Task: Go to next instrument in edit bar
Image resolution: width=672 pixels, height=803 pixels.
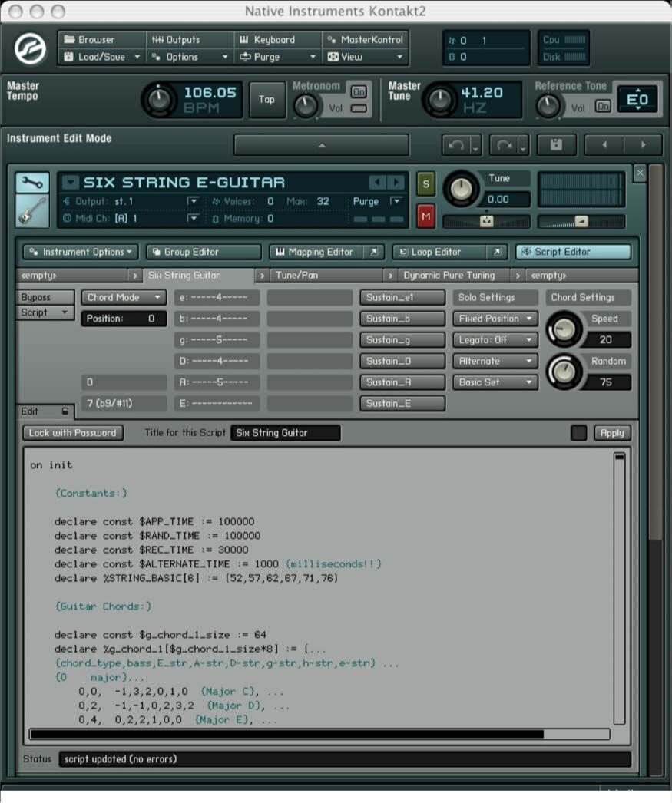Action: pos(644,145)
